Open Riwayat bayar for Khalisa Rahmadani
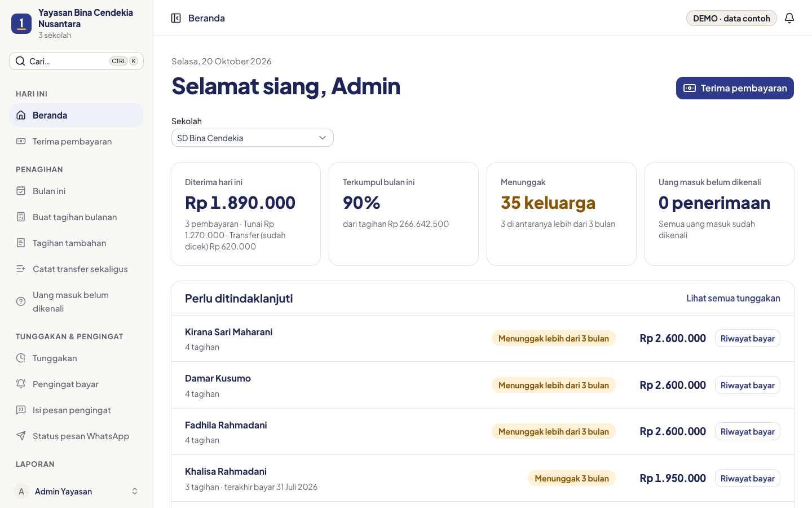This screenshot has width=812, height=508. tap(748, 478)
